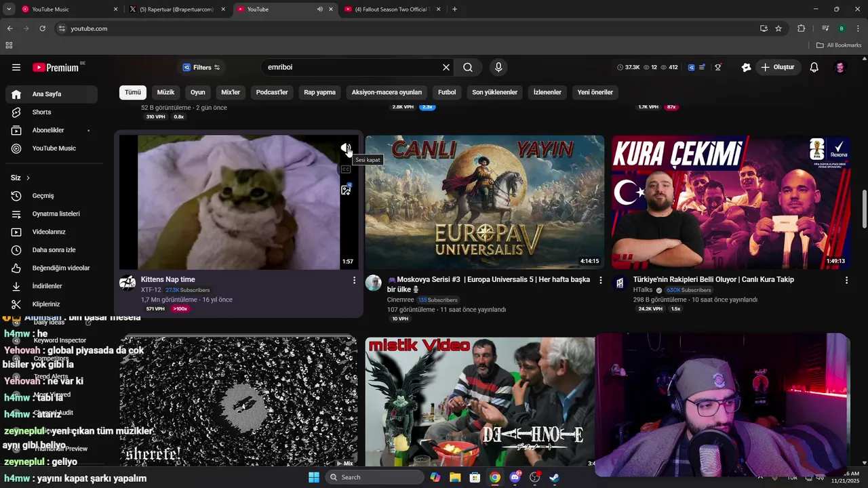This screenshot has width=868, height=488.
Task: Open Videolarınız in the sidebar
Action: point(52,232)
